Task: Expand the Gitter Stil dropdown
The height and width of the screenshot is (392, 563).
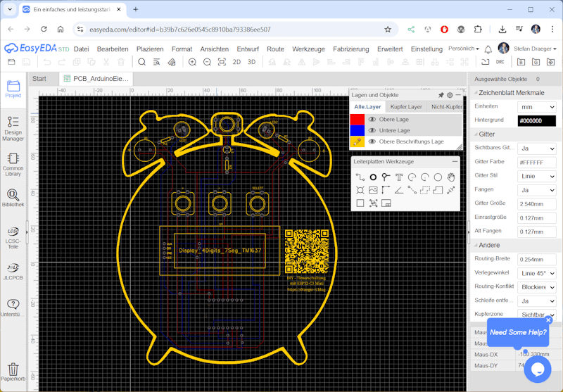Action: click(x=536, y=176)
